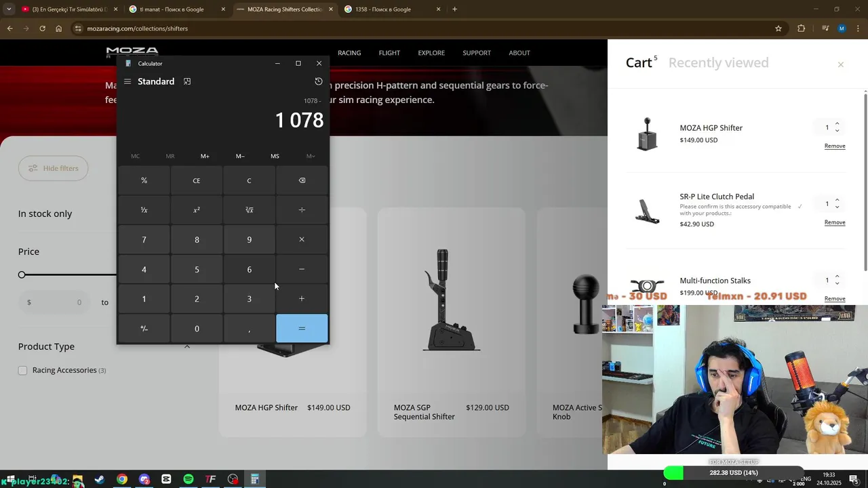Viewport: 868px width, 488px height.
Task: Open the RACING menu on MOZA site
Action: (349, 53)
